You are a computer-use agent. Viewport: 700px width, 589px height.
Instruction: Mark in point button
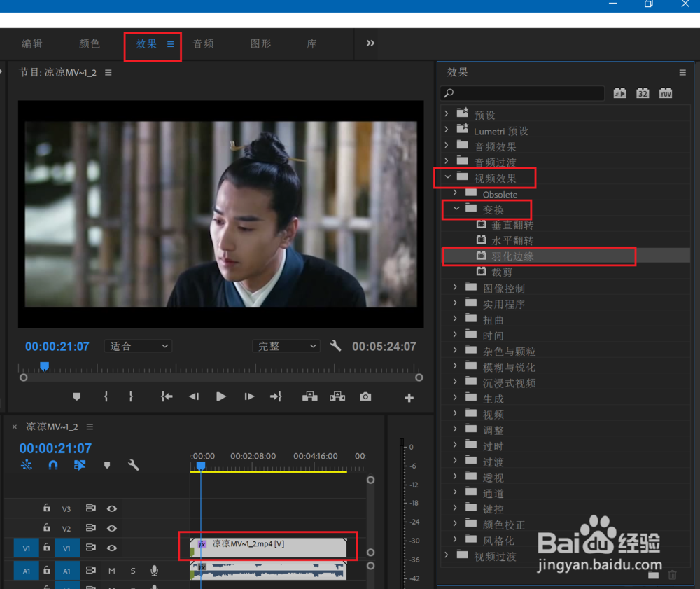tap(106, 396)
